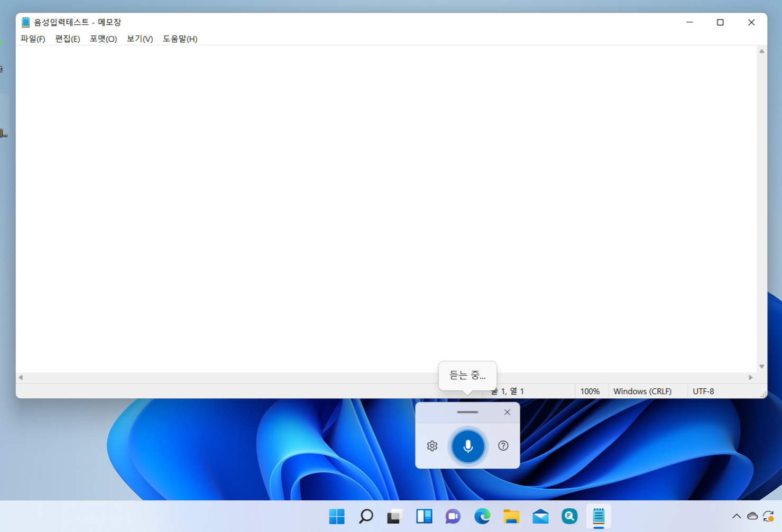Click the vertical scrollbar down arrow
Viewport: 782px width, 532px height.
[762, 366]
